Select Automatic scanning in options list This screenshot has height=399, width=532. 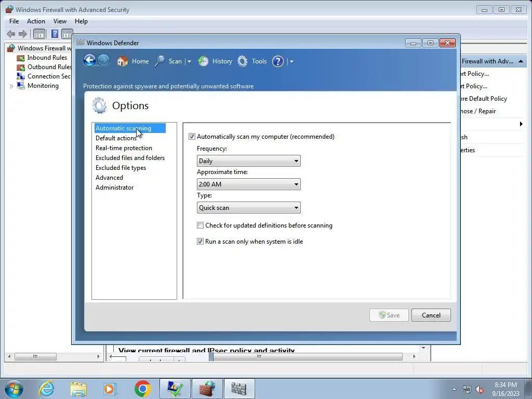(130, 128)
